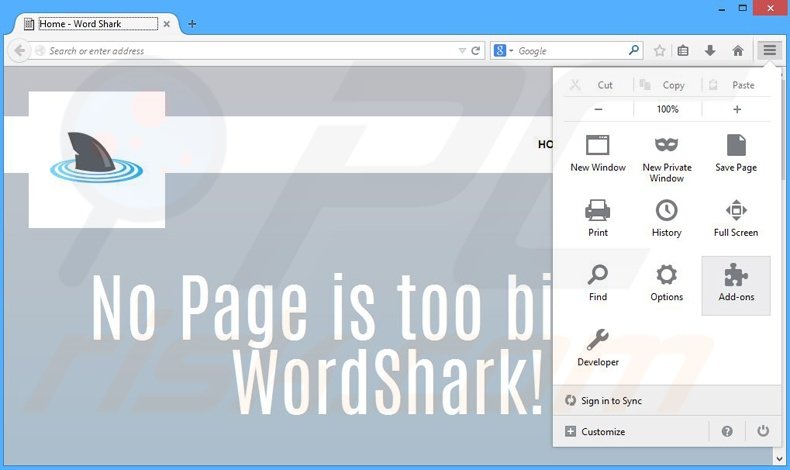This screenshot has width=790, height=470.
Task: Zoom out with the minus button
Action: 599,109
